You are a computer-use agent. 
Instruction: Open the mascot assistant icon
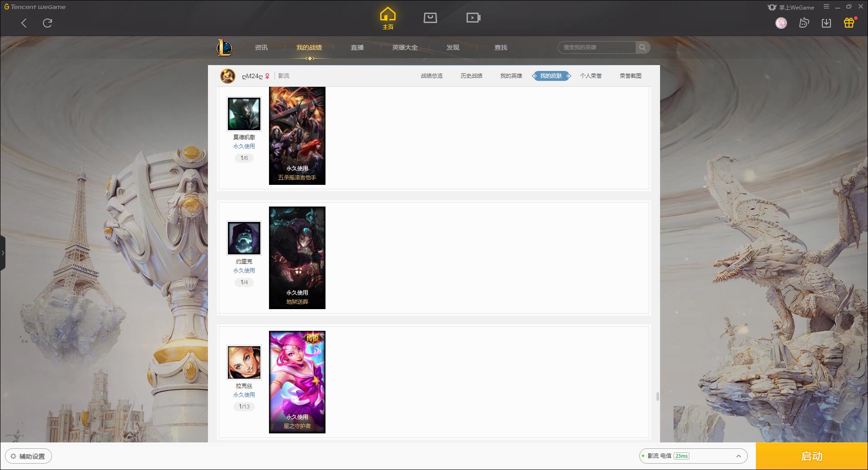pyautogui.click(x=804, y=23)
